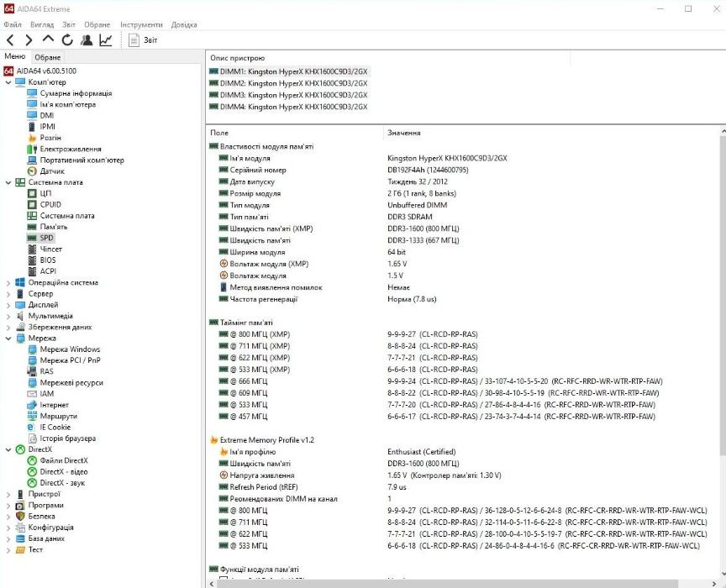Click the horizontal scrollbar at the bottom
This screenshot has width=726, height=588.
447,583
